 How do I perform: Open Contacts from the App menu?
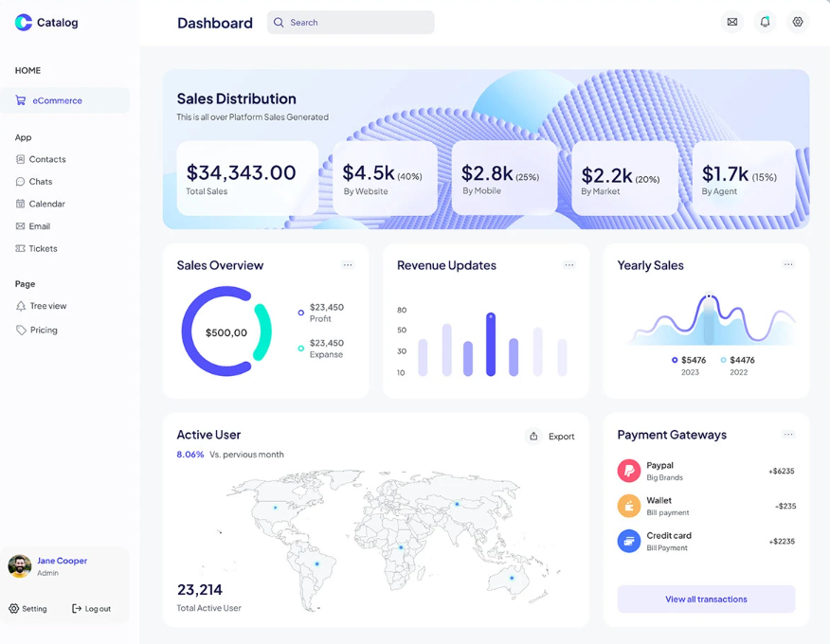pyautogui.click(x=41, y=159)
